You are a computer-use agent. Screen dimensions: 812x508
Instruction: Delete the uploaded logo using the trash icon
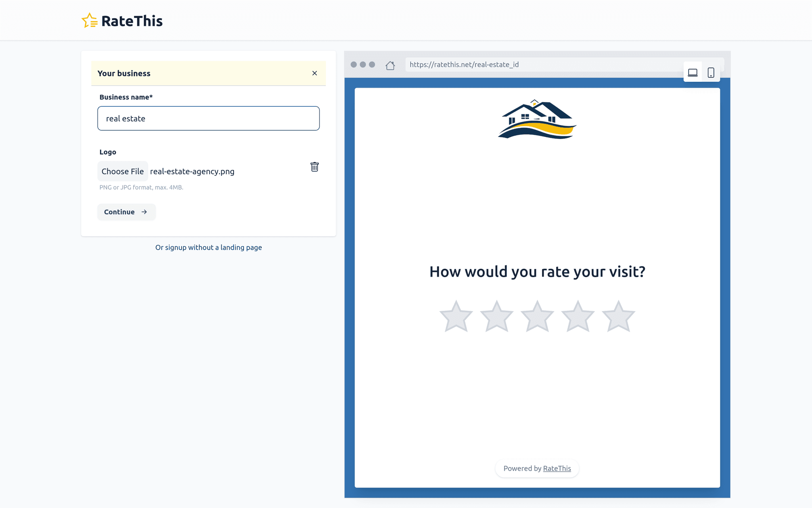click(314, 167)
